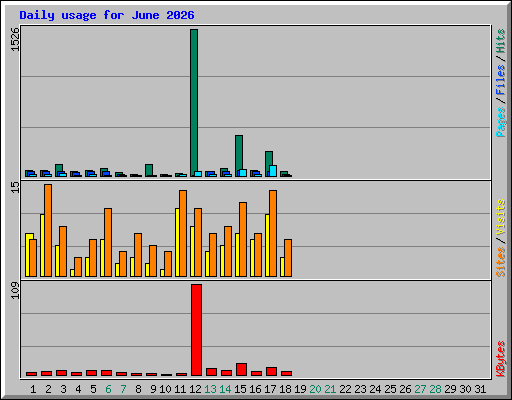Select the orange bar for day 11

click(x=183, y=233)
